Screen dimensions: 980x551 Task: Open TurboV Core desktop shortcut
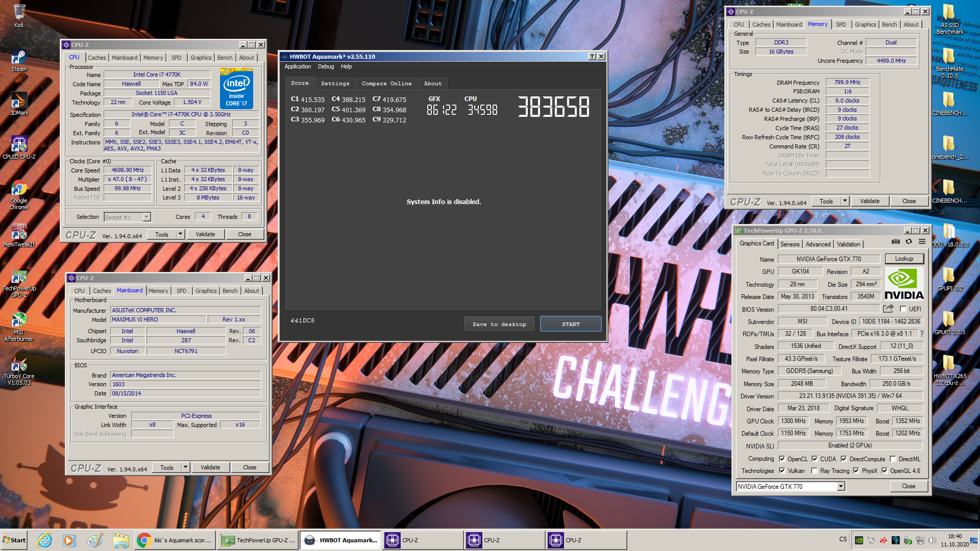click(19, 371)
